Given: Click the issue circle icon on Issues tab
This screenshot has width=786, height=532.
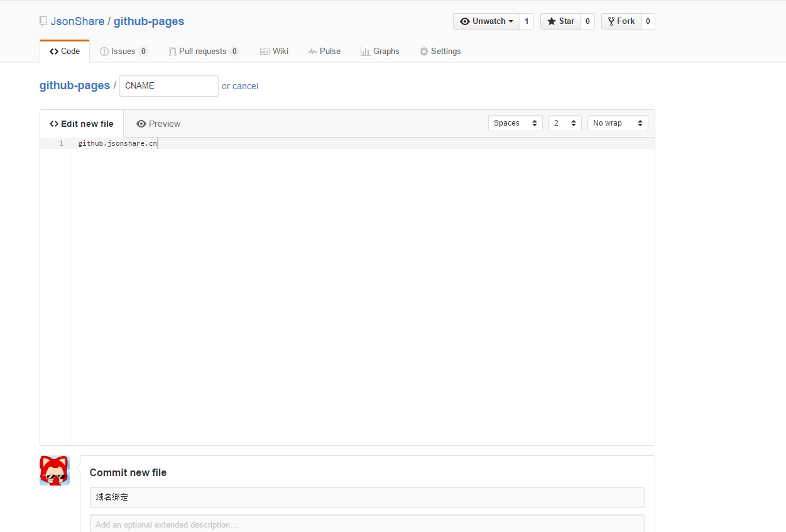Looking at the screenshot, I should (x=104, y=52).
